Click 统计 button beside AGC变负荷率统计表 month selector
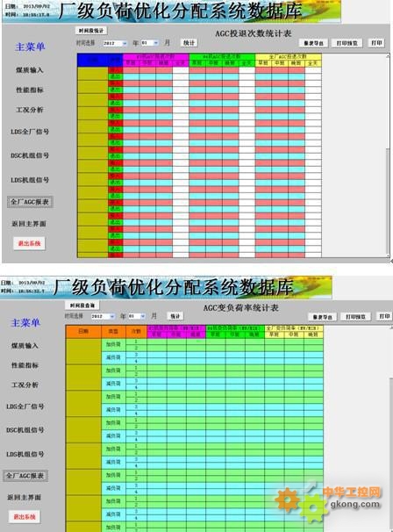 [175, 316]
